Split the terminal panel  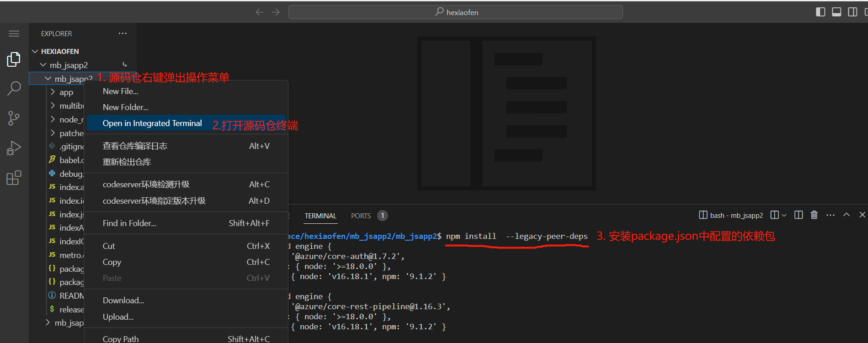(799, 215)
